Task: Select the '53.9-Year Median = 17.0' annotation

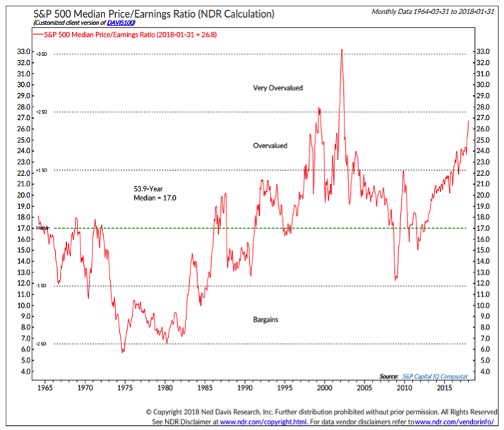Action: pos(155,193)
